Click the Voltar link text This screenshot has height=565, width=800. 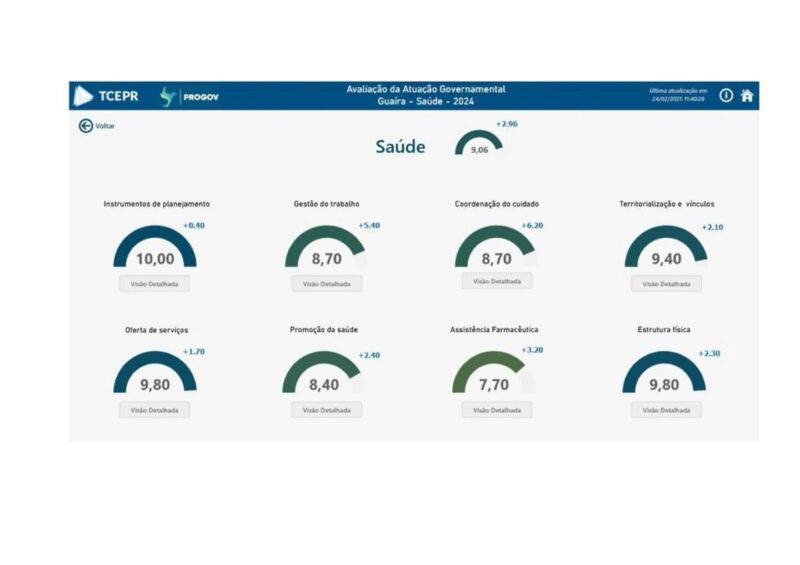click(105, 126)
